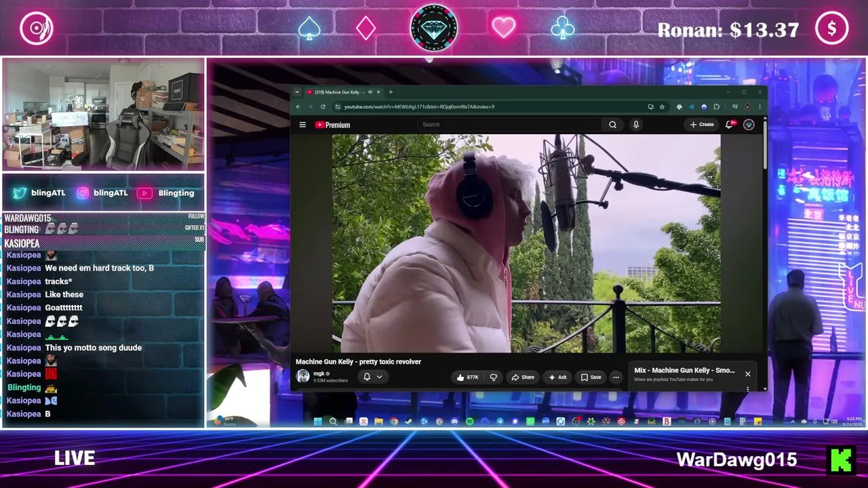Toggle the mgk channel notification bell
The image size is (868, 488).
[372, 377]
